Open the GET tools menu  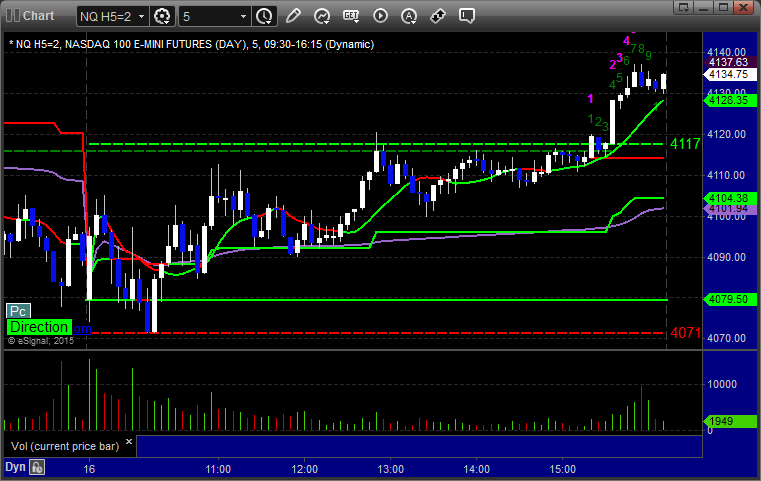[351, 16]
